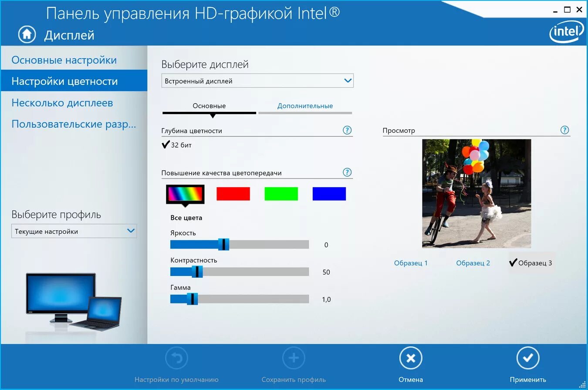Show Образец 2 preview

[473, 263]
